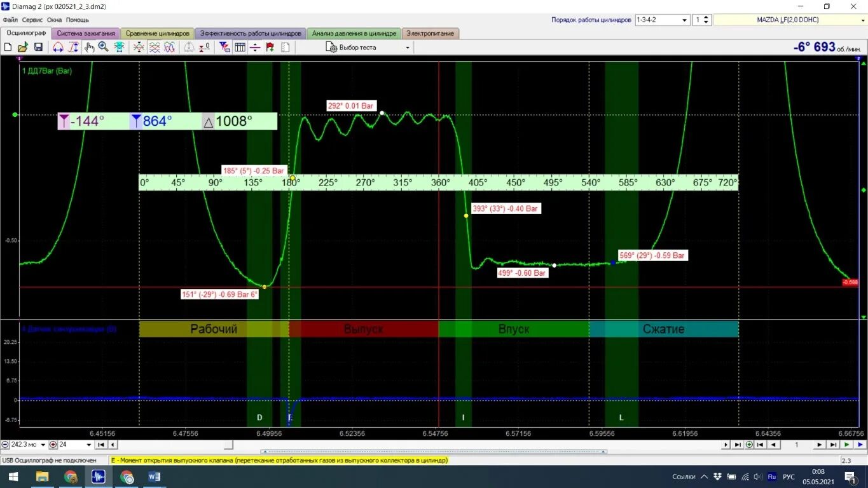Open the Windows Start menu

click(13, 477)
